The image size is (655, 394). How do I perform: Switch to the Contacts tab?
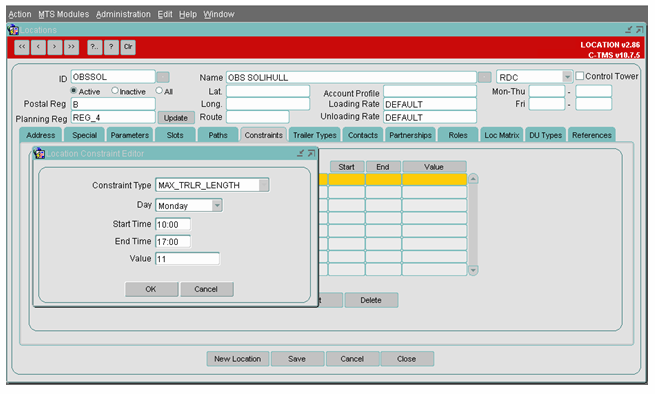pyautogui.click(x=363, y=135)
